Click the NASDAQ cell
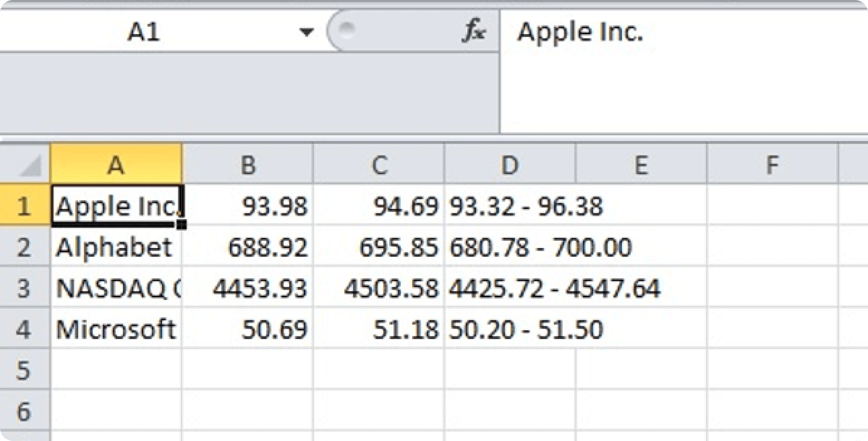The height and width of the screenshot is (441, 868). (x=116, y=287)
